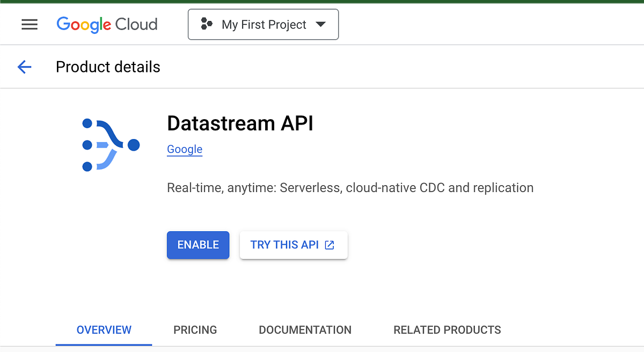Click the hexagon project icon in the selector
The width and height of the screenshot is (644, 352).
coord(207,24)
